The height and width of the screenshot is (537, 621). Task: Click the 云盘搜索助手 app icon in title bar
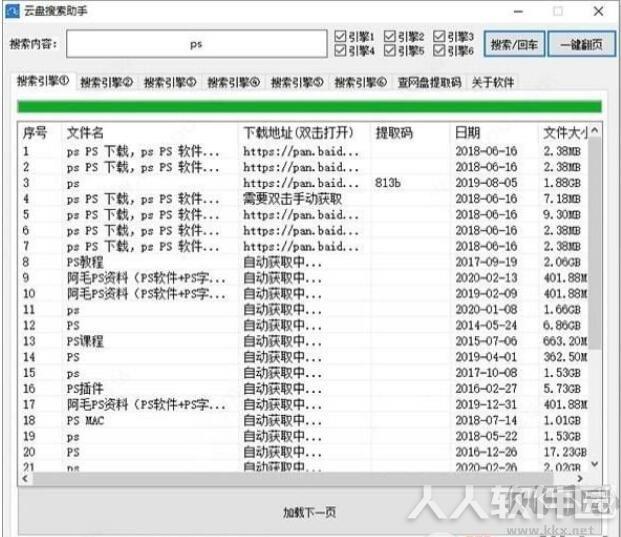pos(12,11)
